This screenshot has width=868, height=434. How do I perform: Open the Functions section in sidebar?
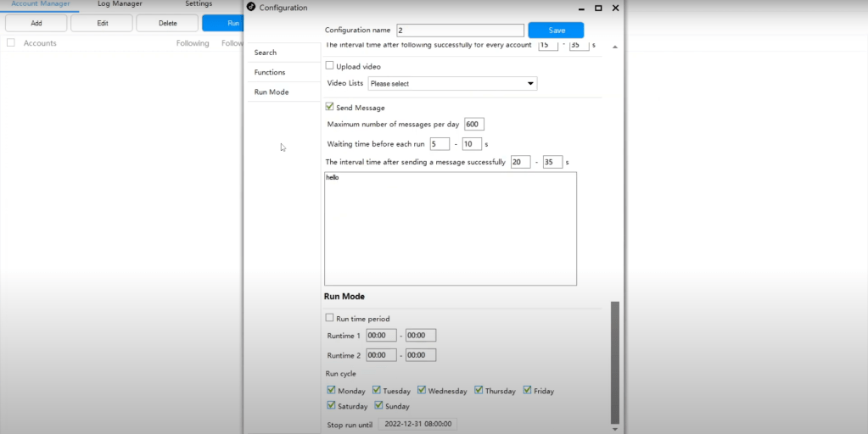[270, 72]
